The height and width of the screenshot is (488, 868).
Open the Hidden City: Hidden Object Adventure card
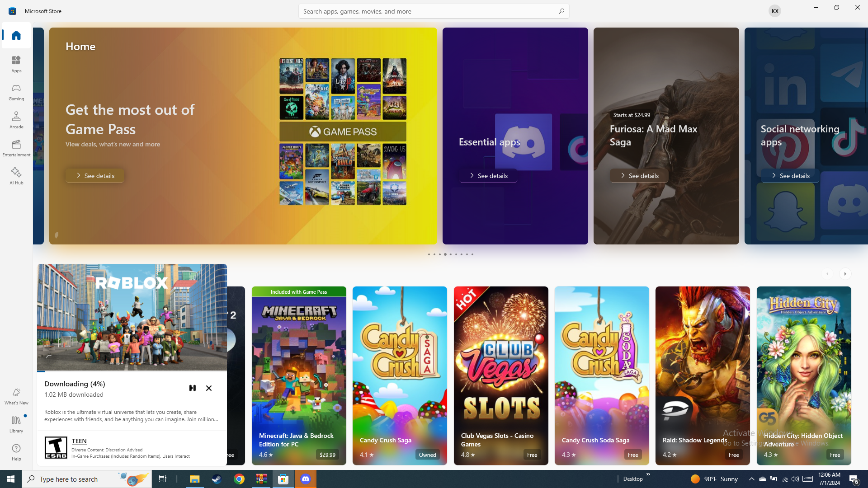pyautogui.click(x=804, y=375)
